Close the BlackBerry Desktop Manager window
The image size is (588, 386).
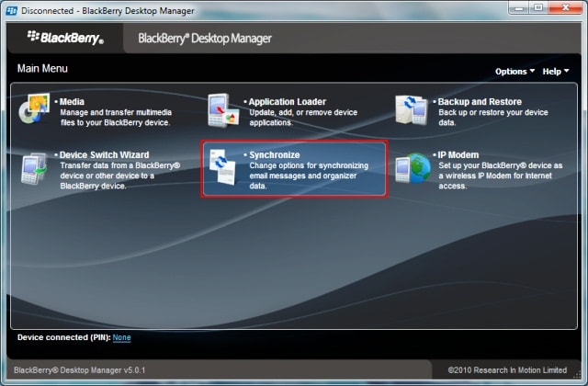(565, 7)
